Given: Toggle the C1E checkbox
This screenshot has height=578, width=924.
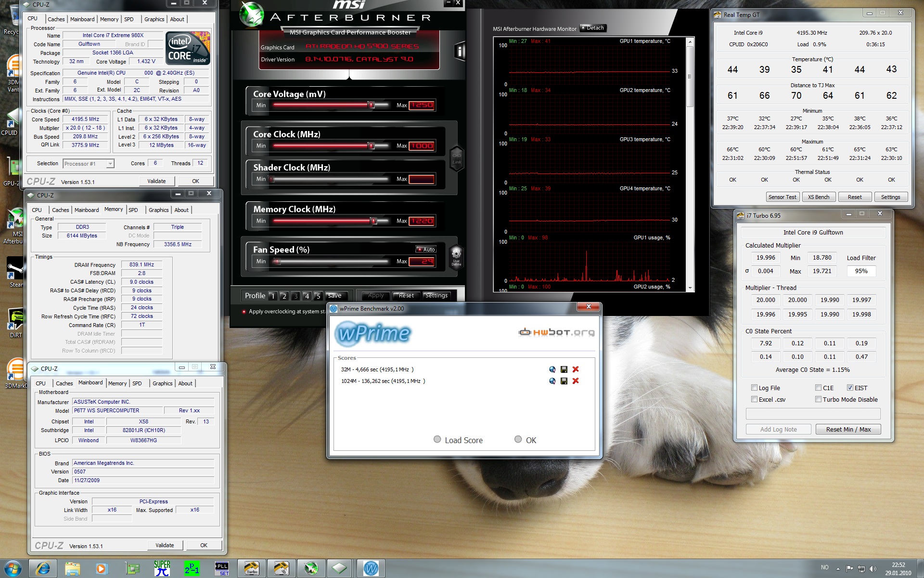Looking at the screenshot, I should coord(818,388).
